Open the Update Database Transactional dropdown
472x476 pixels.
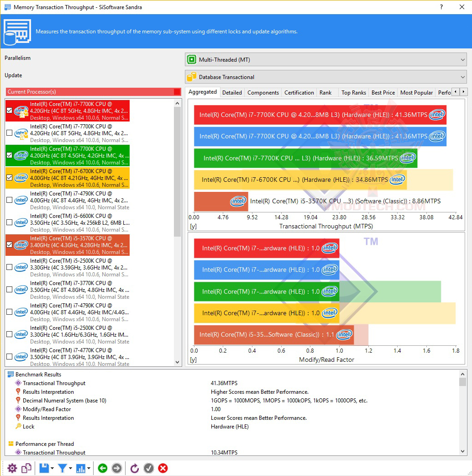[326, 77]
